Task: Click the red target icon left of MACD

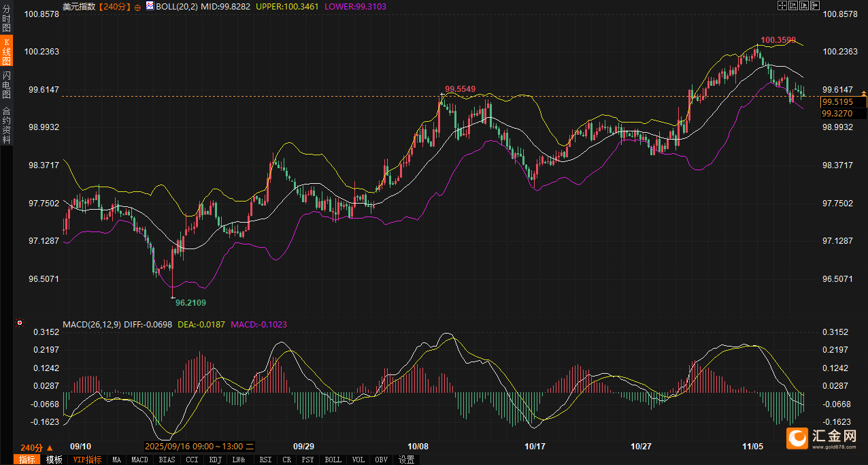Action: (x=20, y=322)
